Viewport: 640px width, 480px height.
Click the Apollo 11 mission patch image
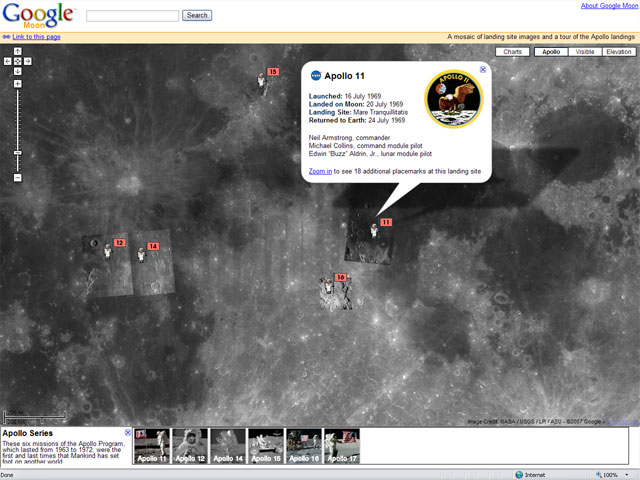click(453, 99)
